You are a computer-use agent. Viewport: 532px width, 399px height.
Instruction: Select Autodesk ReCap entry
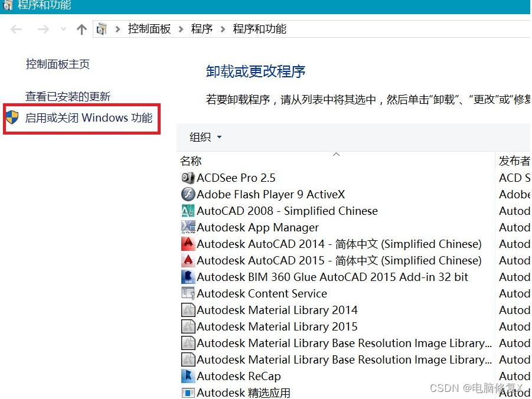(x=239, y=376)
